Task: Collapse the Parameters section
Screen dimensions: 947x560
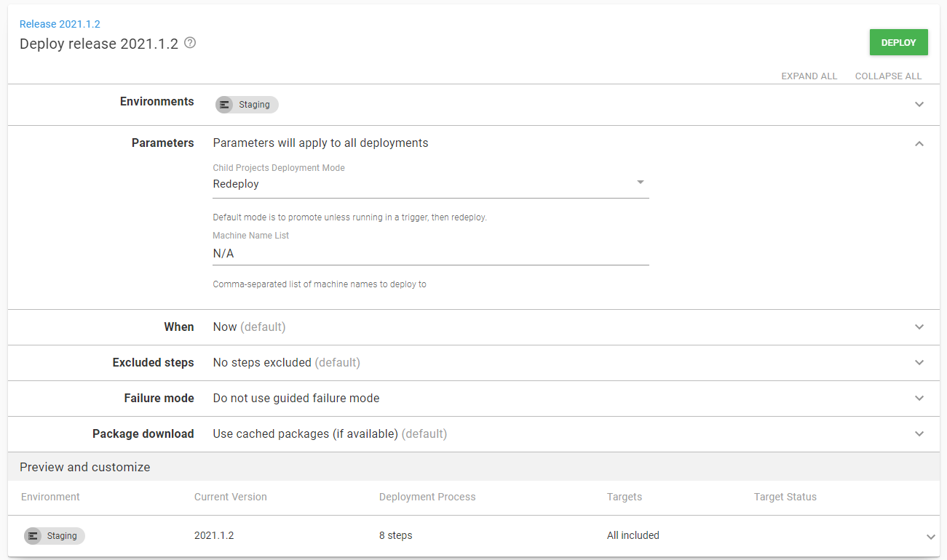Action: click(919, 143)
